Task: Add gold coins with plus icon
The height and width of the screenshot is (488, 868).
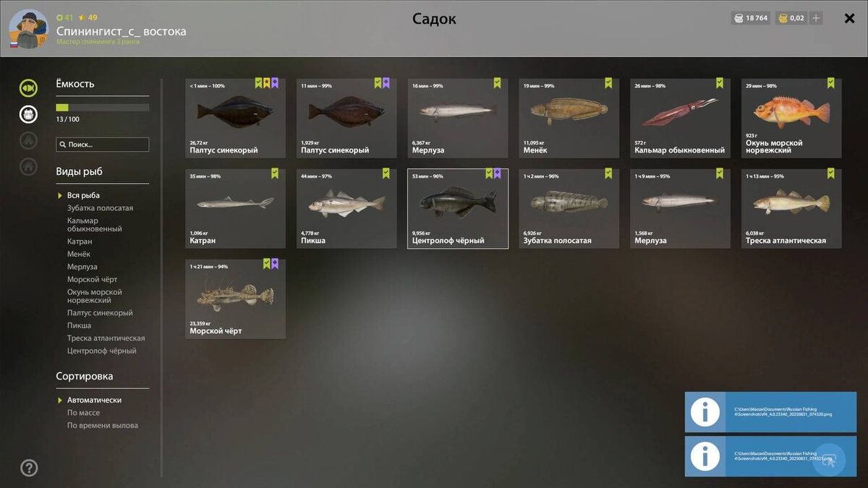Action: point(817,18)
